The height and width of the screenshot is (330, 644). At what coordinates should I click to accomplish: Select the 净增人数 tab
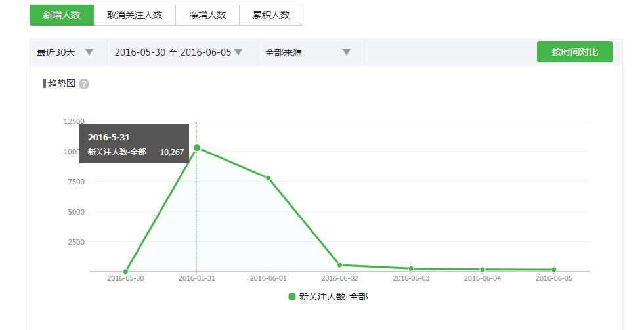[207, 15]
